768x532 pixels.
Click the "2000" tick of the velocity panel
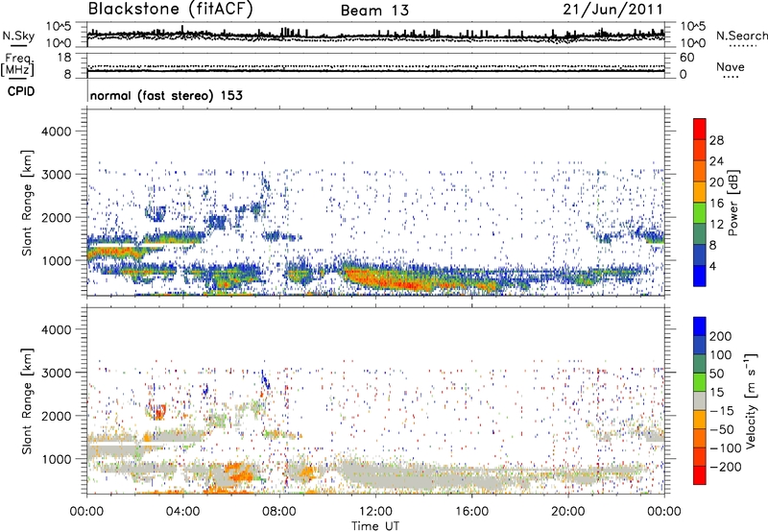pyautogui.click(x=57, y=416)
